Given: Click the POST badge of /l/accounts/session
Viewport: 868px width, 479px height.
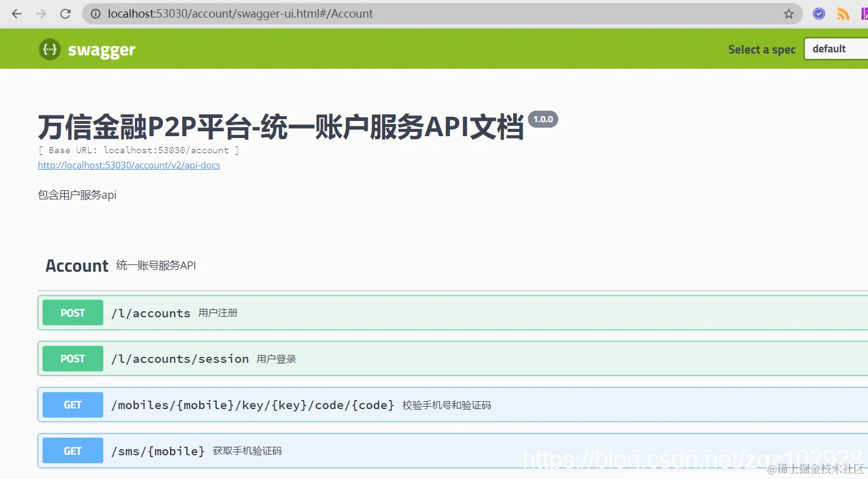Looking at the screenshot, I should click(73, 359).
